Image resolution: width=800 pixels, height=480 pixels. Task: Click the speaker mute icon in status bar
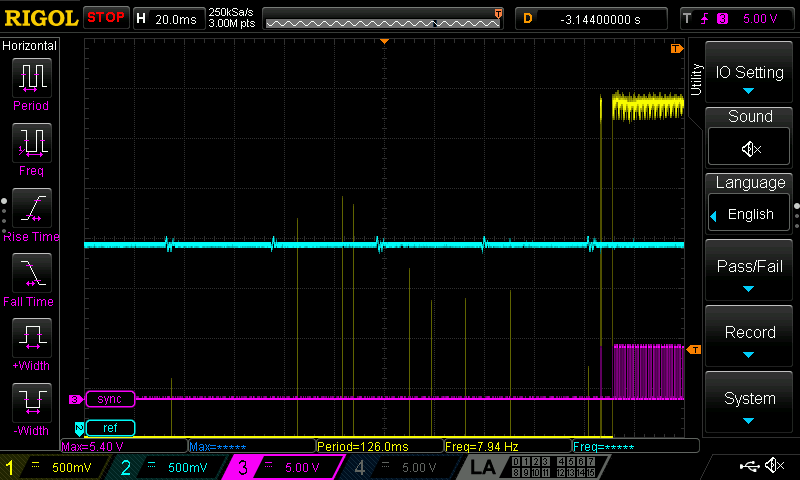773,466
